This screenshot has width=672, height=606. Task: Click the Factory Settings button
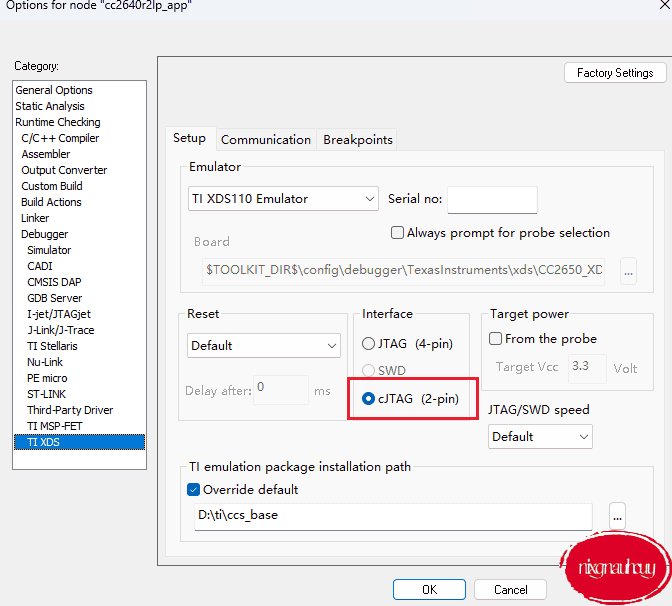614,73
